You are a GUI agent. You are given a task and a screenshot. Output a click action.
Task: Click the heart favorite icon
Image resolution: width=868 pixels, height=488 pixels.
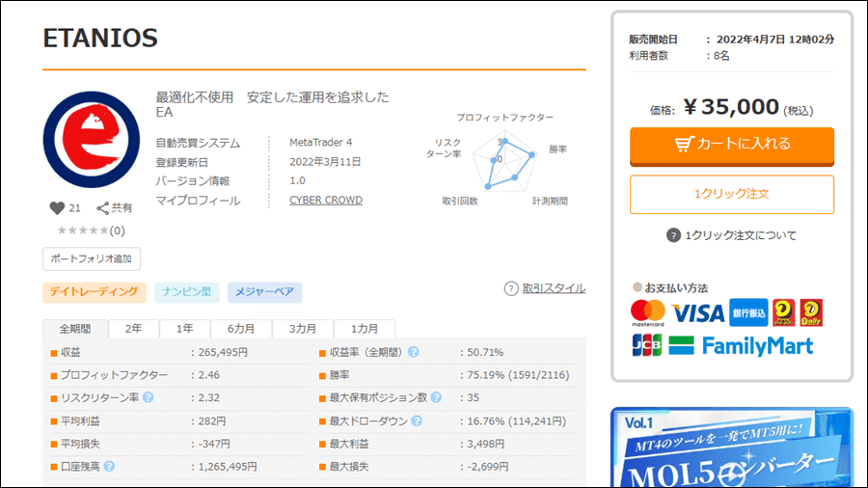pyautogui.click(x=57, y=207)
